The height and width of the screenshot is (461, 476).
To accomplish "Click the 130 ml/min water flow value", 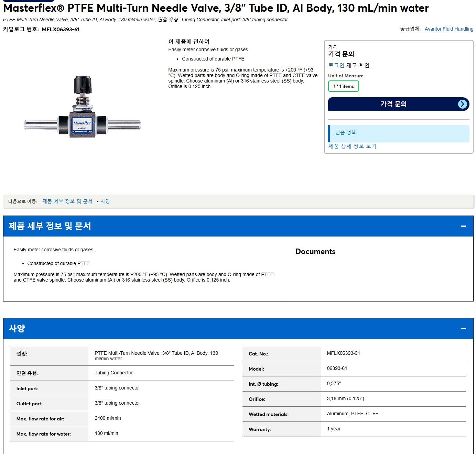I will tap(106, 433).
